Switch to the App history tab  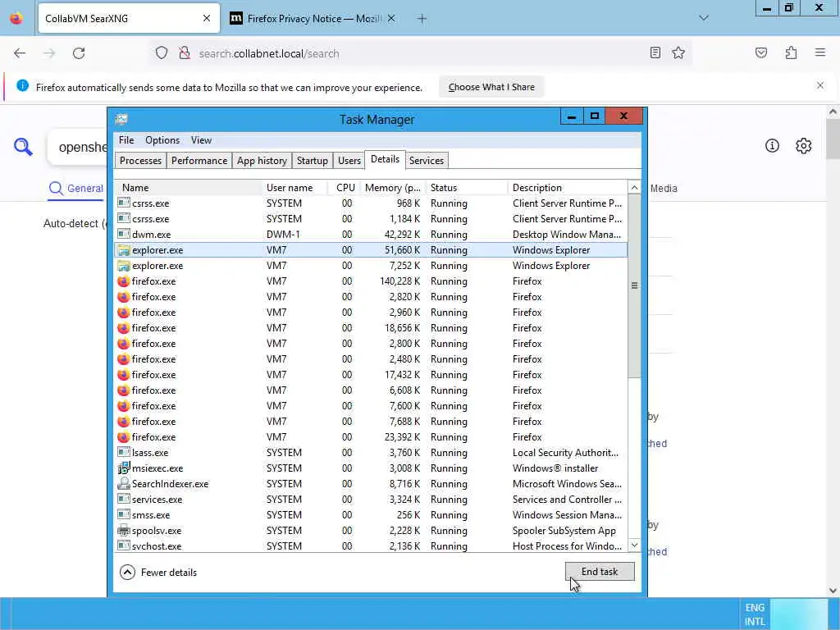point(262,160)
